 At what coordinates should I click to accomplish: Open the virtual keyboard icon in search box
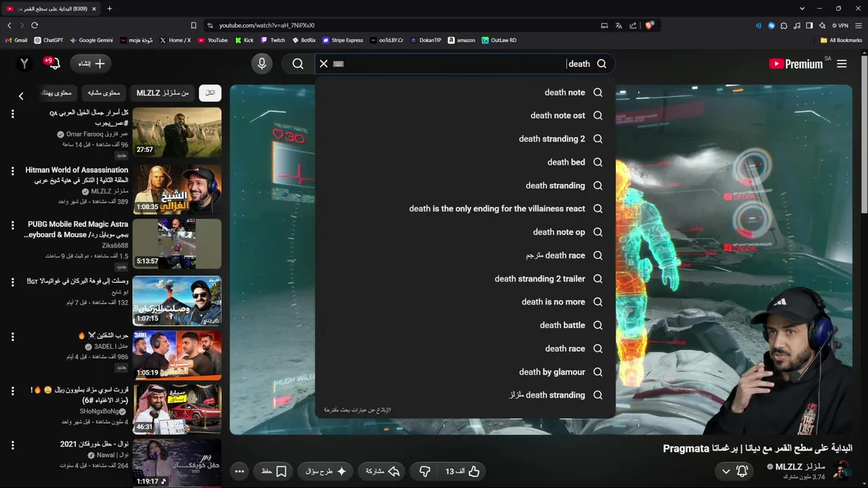(x=339, y=64)
